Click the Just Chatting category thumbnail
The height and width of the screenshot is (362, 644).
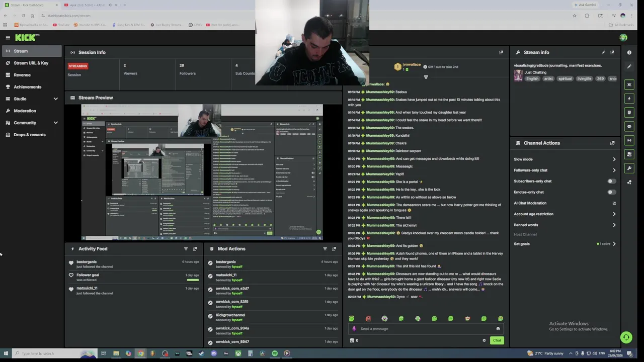pos(518,75)
